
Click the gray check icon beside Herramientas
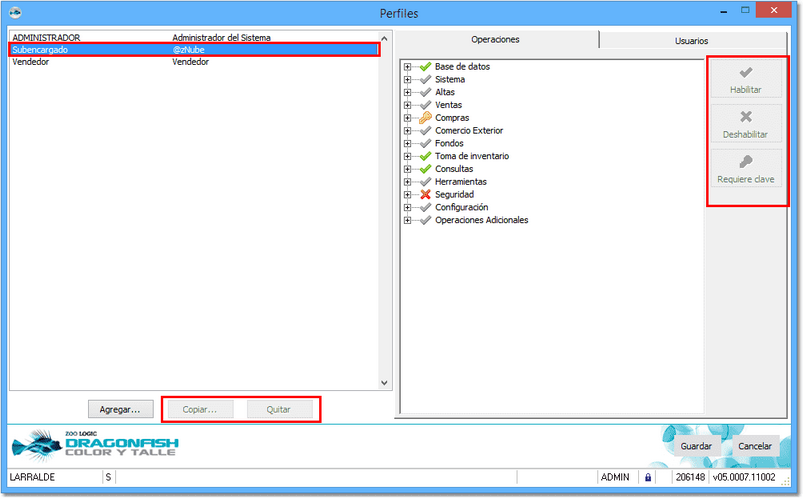click(425, 182)
